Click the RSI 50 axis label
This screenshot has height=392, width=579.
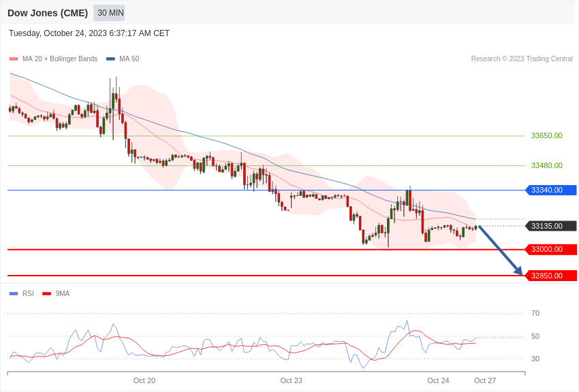[x=535, y=336]
